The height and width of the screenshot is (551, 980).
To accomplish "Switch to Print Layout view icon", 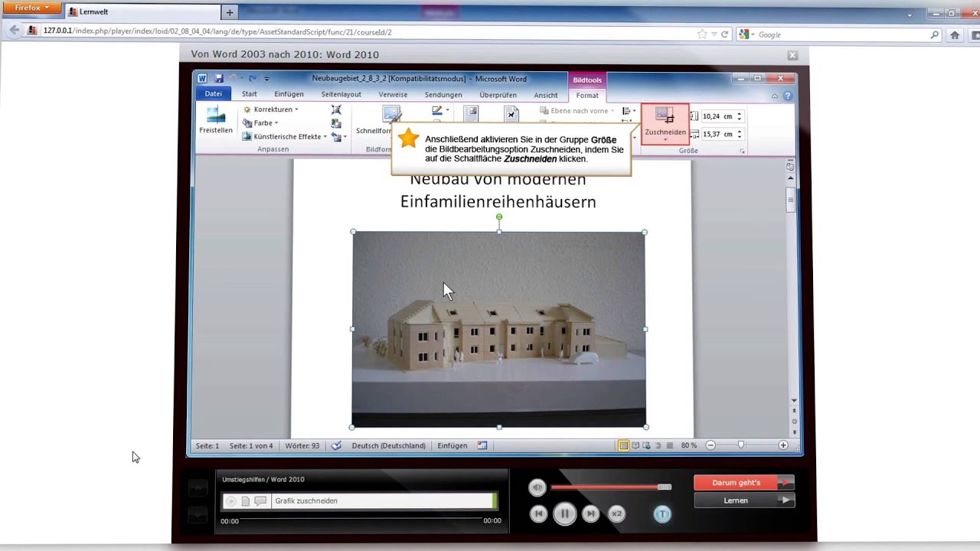I will (x=624, y=445).
